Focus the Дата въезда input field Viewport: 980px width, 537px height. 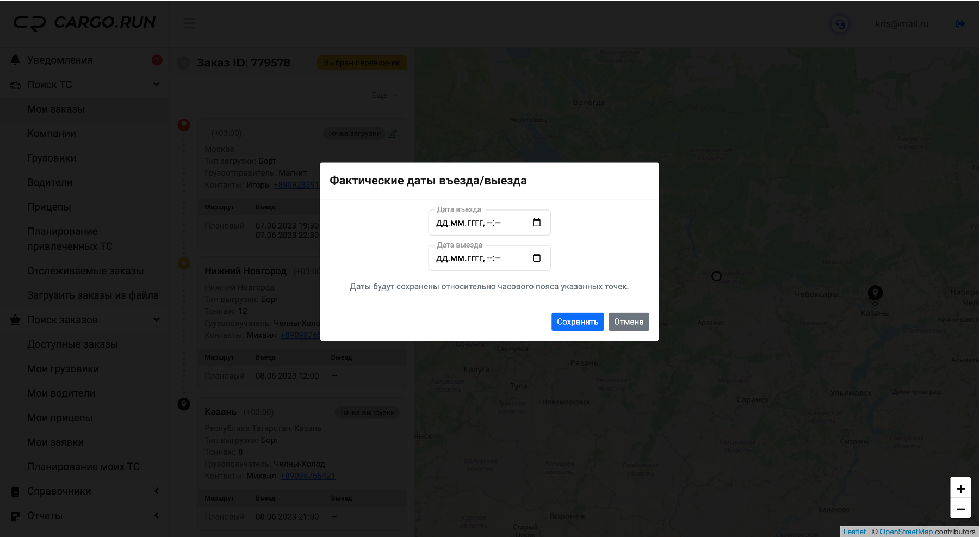479,223
